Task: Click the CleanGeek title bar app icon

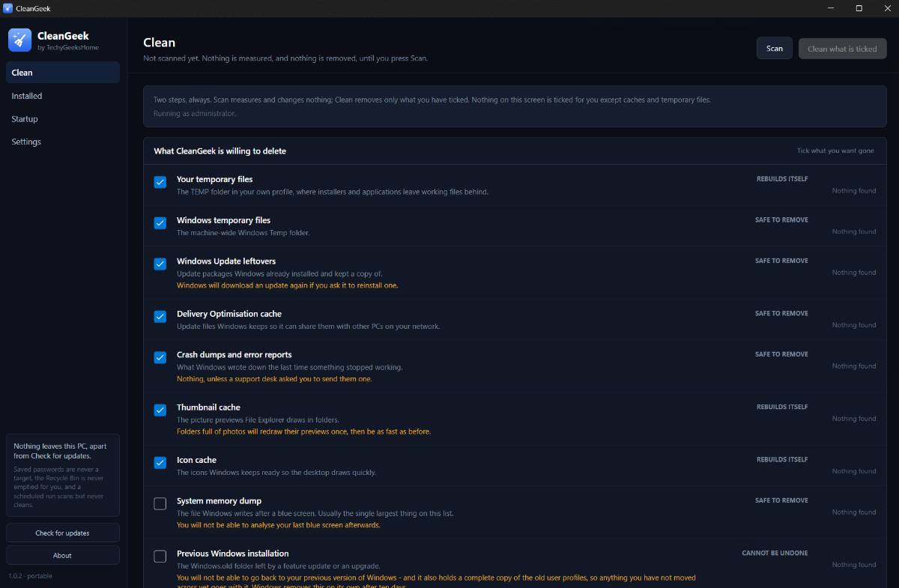Action: tap(7, 8)
